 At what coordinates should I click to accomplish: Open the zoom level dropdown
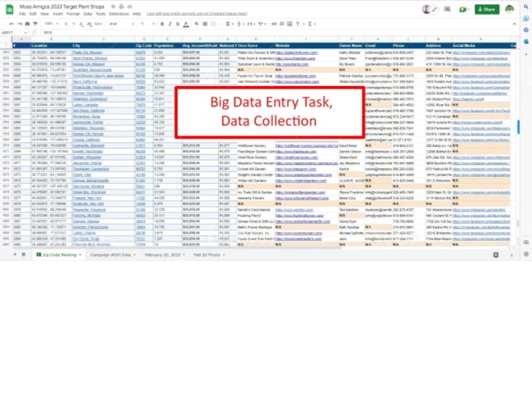pos(52,24)
